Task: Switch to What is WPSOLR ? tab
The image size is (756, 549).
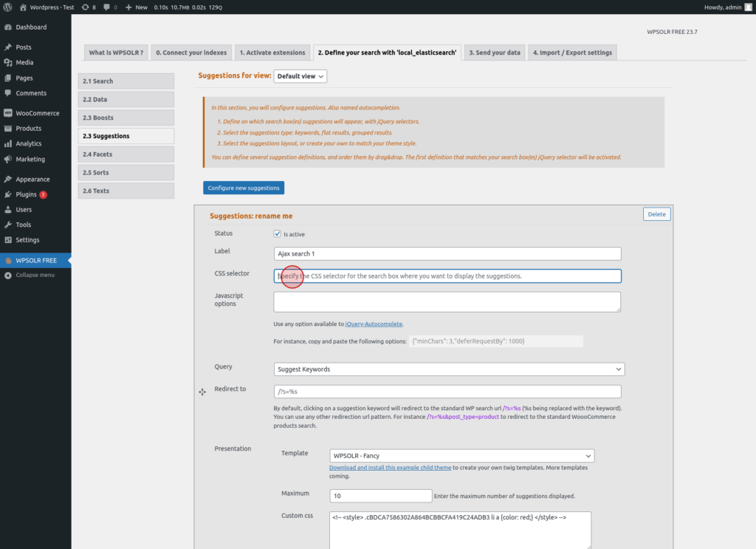Action: point(116,52)
